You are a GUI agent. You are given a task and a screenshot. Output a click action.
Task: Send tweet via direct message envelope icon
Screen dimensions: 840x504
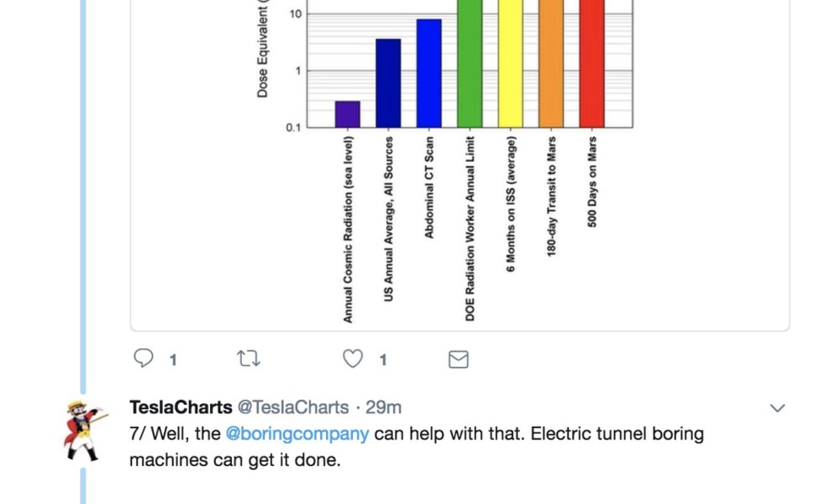point(459,359)
